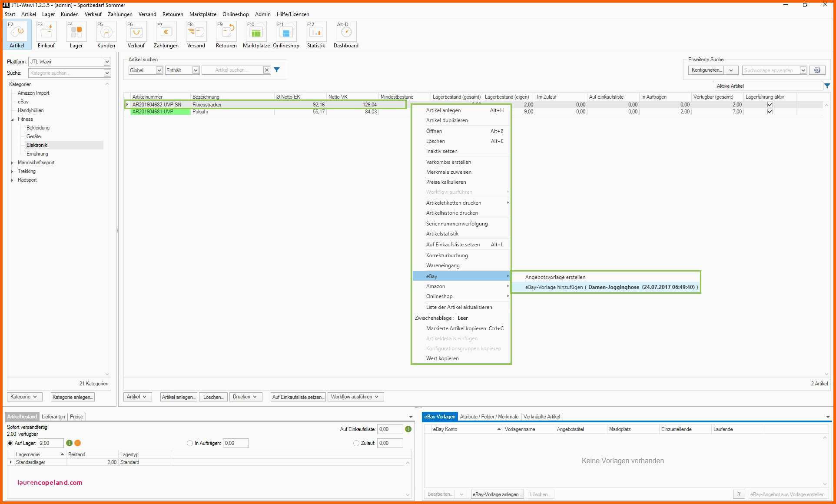836x504 pixels.
Task: Open the Drucken dropdown button
Action: click(245, 397)
